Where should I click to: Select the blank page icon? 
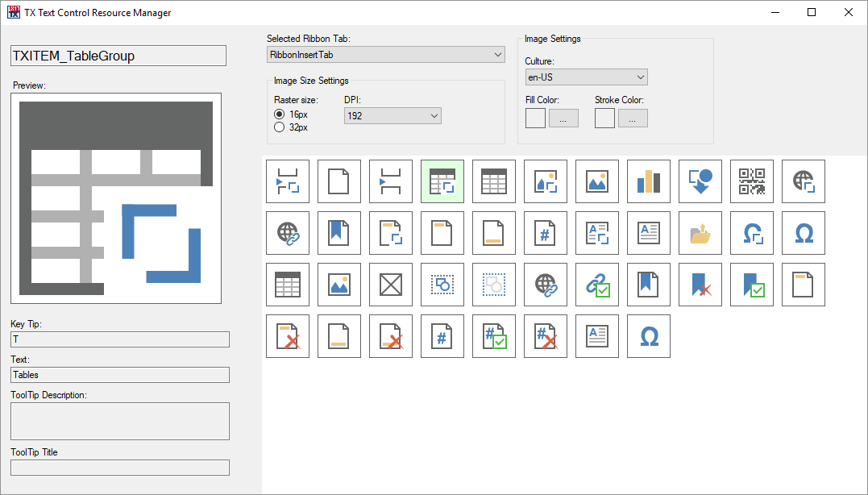338,181
